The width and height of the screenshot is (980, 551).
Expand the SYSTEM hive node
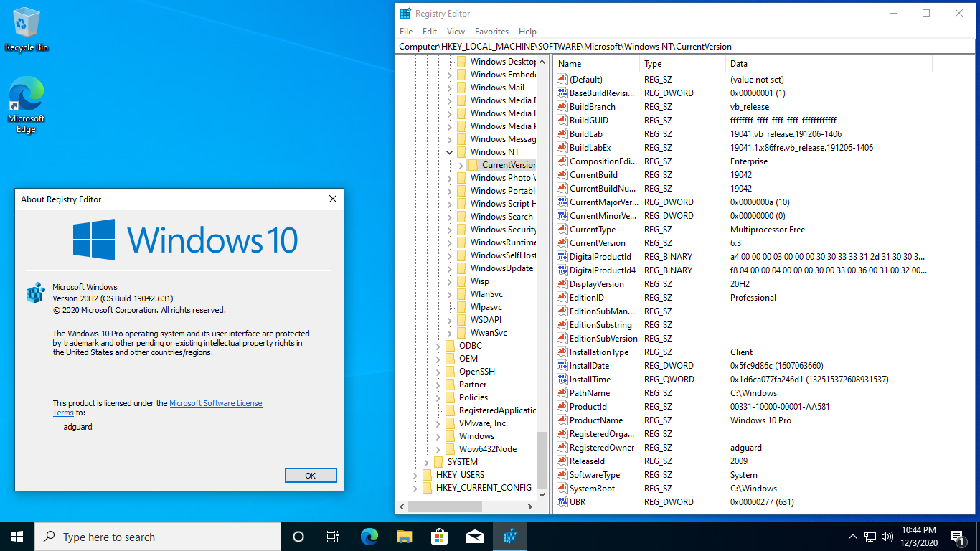[x=427, y=462]
